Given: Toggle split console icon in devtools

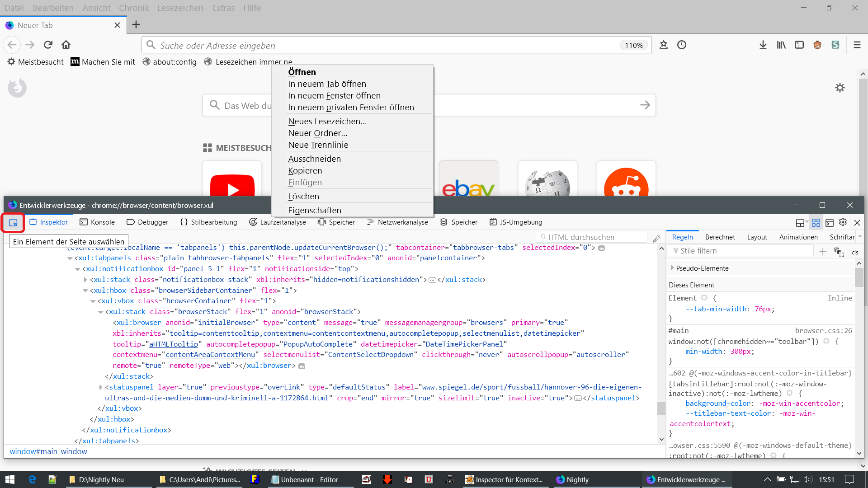Looking at the screenshot, I should point(829,222).
